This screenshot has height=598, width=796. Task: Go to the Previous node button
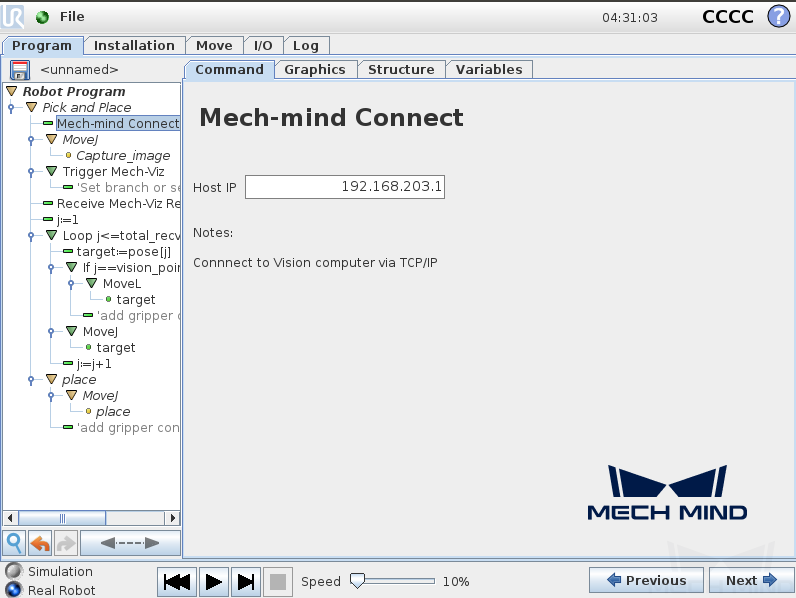point(646,580)
